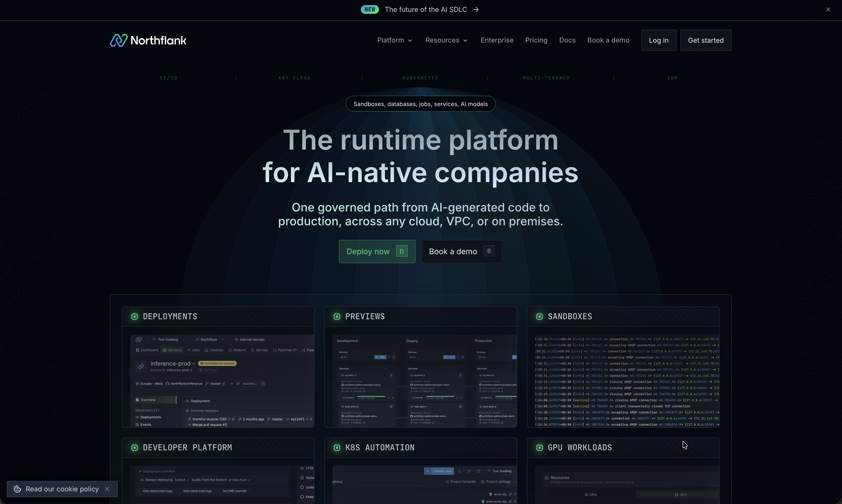
Task: Open Northflank team dropdown in Deployments card
Action: [x=209, y=340]
